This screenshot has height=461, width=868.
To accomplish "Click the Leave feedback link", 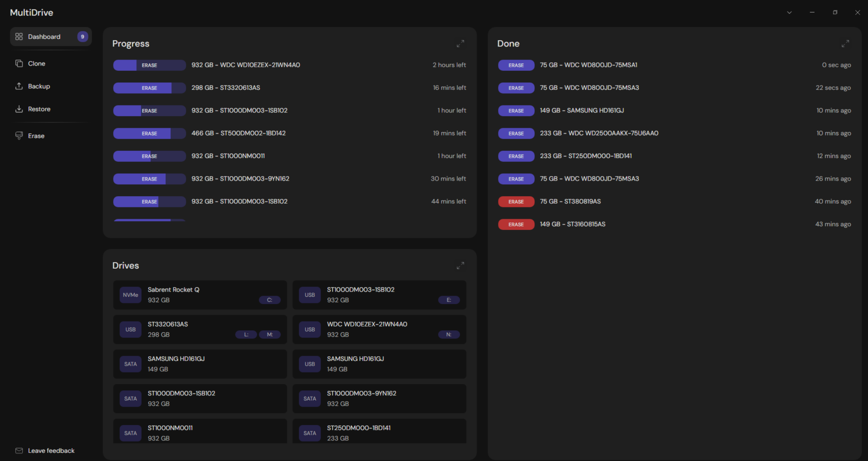I will [51, 451].
